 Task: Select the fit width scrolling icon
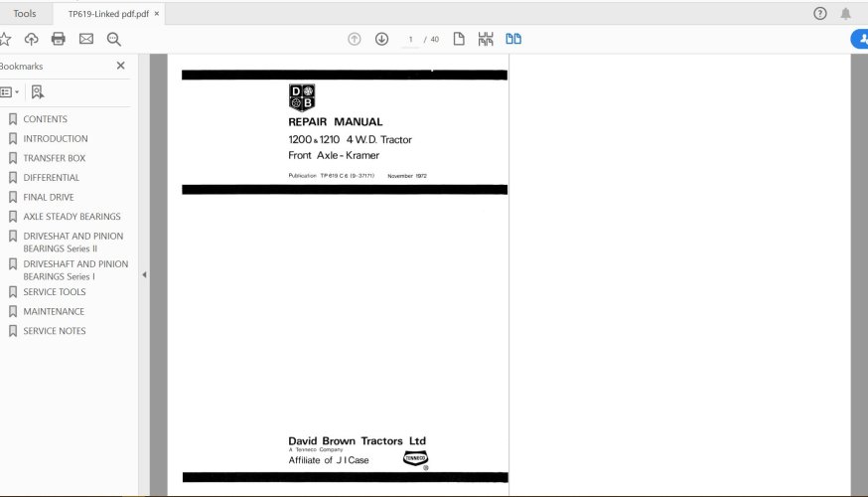(x=486, y=39)
